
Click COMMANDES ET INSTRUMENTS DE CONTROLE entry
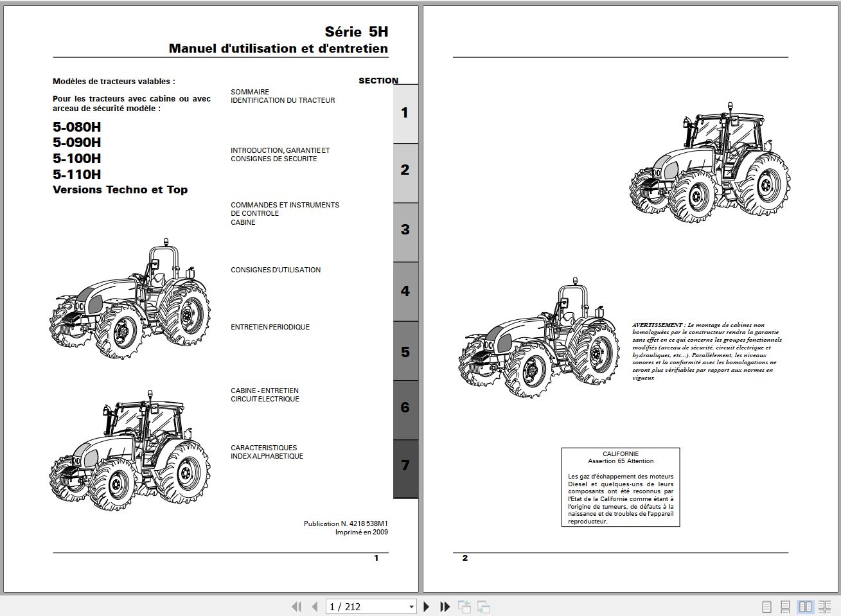point(285,209)
